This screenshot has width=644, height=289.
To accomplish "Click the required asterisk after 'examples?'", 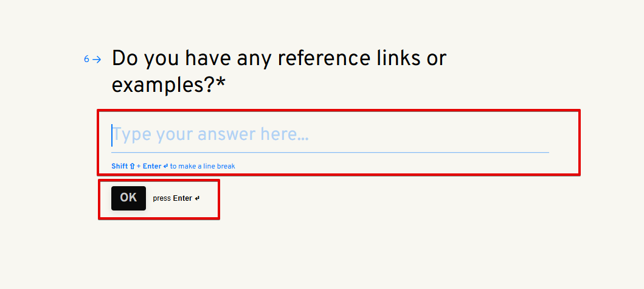I will tap(220, 85).
